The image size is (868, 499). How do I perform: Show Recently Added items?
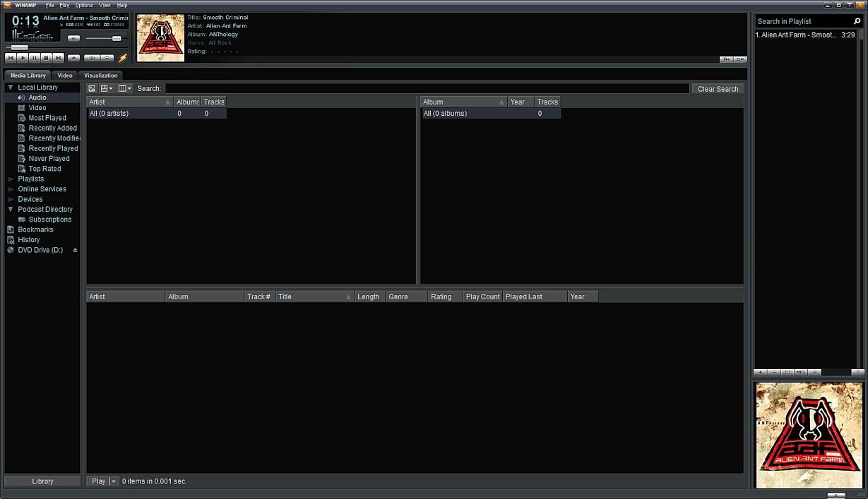53,128
